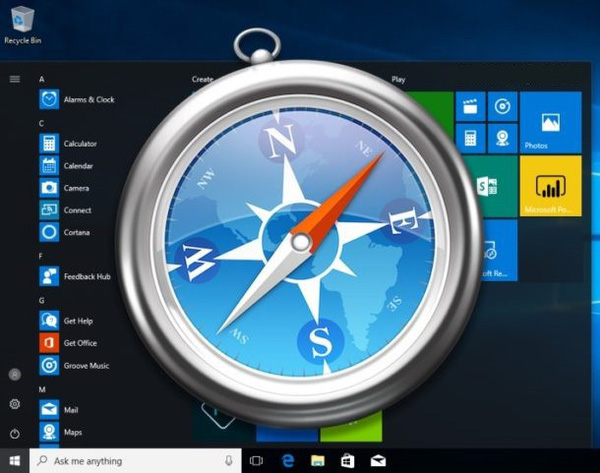Click the Feedback Hub label
The image size is (600, 473).
point(87,276)
